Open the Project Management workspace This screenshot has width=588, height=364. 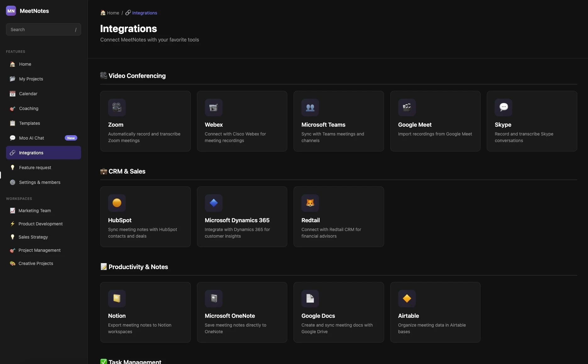click(43, 250)
